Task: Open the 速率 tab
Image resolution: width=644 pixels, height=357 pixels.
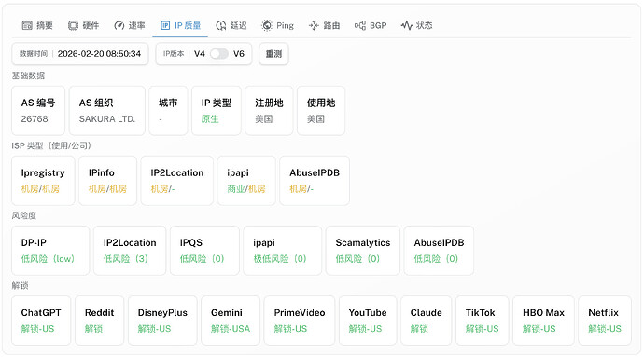Action: [x=130, y=25]
